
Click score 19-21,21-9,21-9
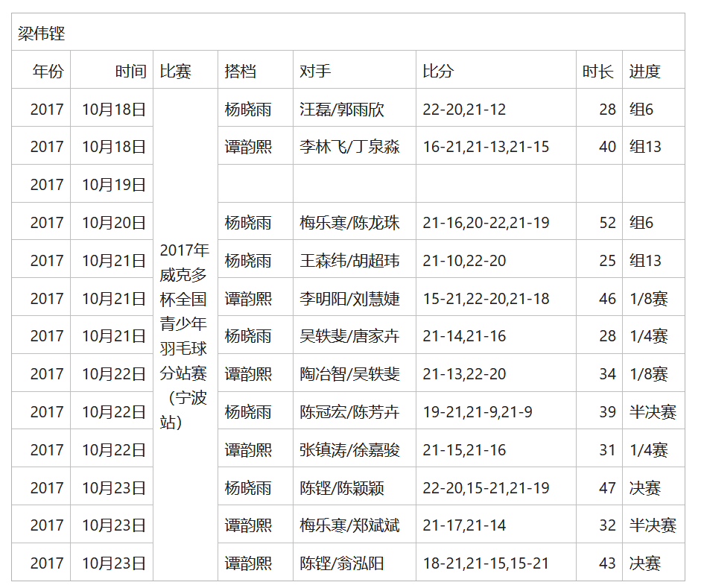478,411
